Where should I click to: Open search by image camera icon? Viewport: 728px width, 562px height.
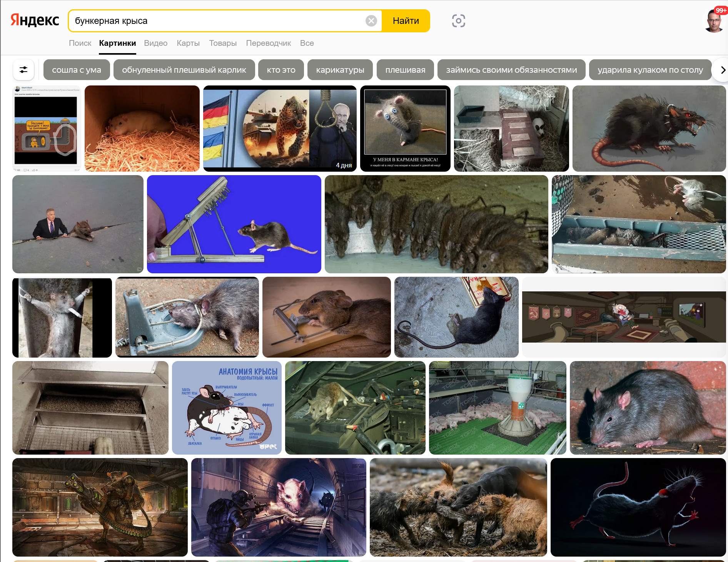(x=458, y=21)
